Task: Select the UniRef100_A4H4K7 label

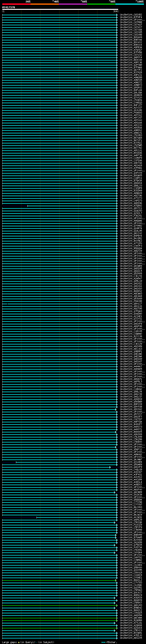Action: click(131, 366)
